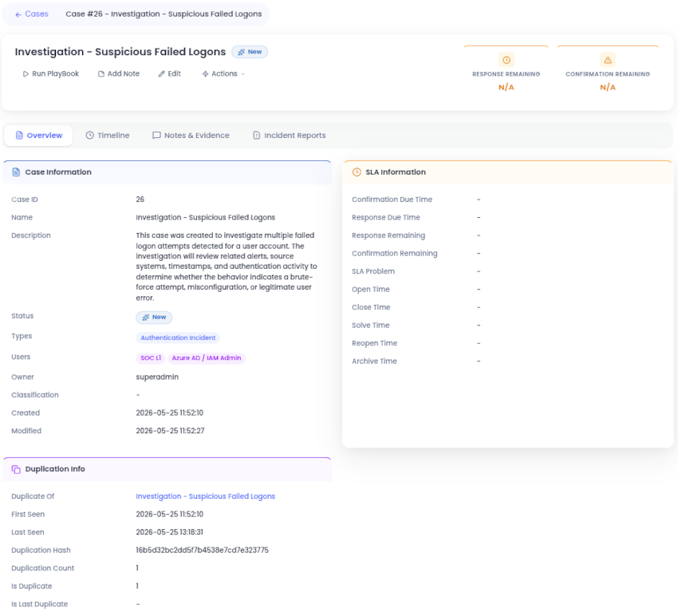This screenshot has width=678, height=616.
Task: Click the SOC L1 user tag
Action: pos(151,358)
